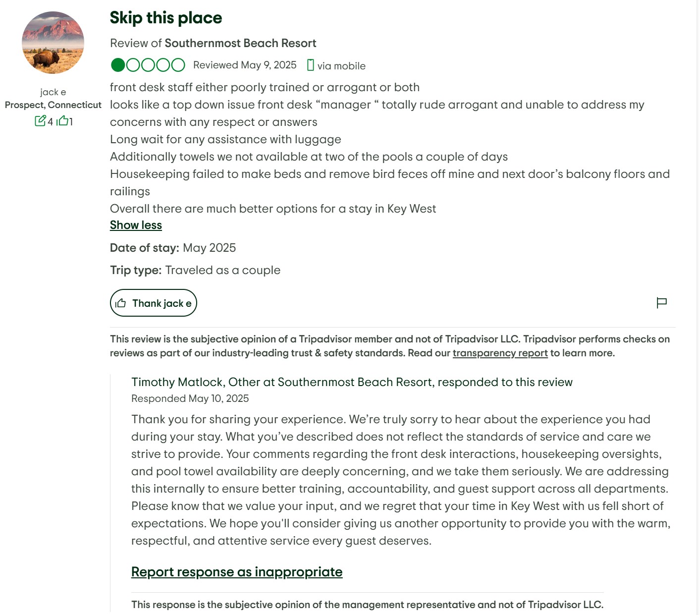
Task: Click the fifth empty rating bubble
Action: (x=178, y=65)
